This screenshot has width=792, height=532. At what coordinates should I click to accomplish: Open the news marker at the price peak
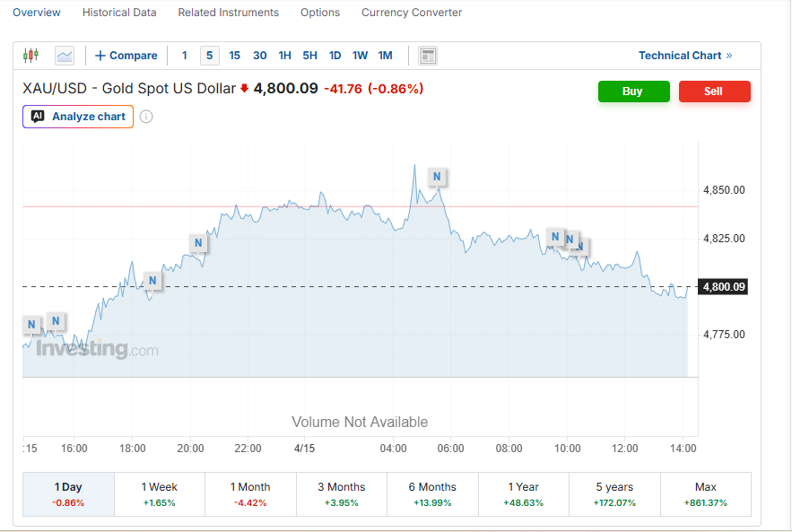[437, 177]
